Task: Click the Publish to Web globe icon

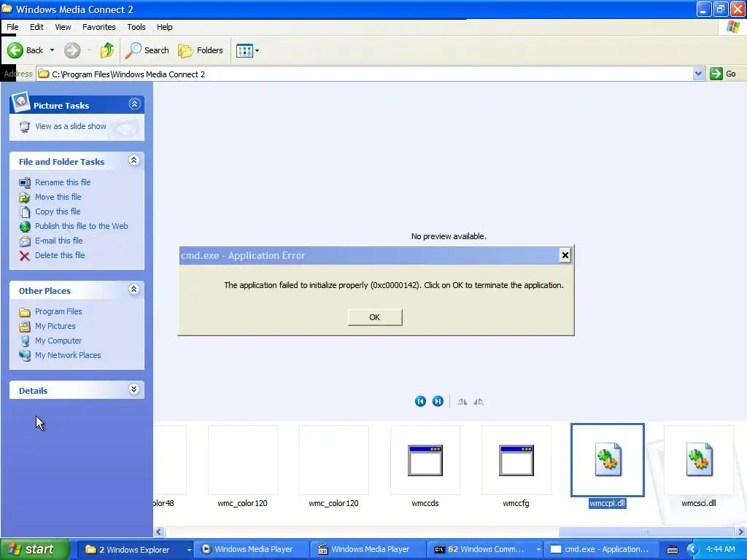Action: [25, 227]
